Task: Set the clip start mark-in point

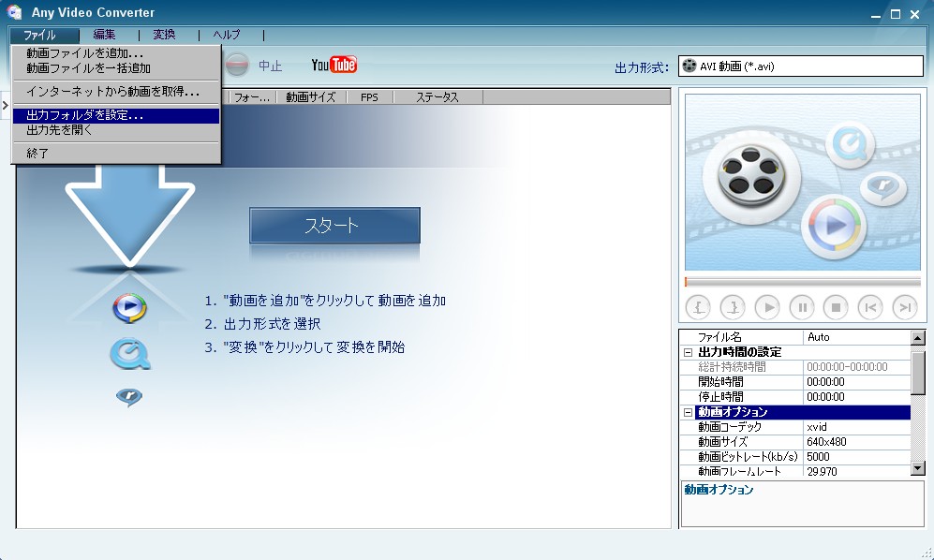Action: [x=698, y=307]
